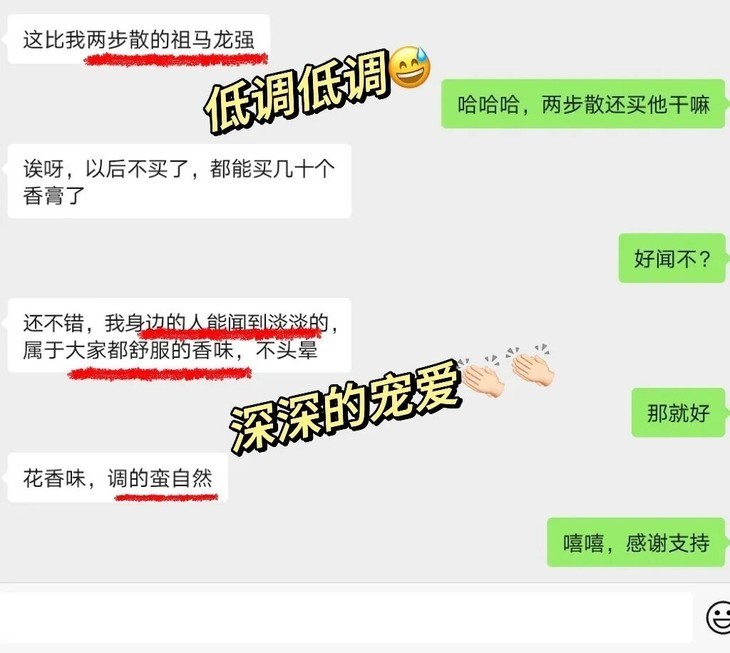This screenshot has height=653, width=730.
Task: Select the green bubble '那就好'
Action: tap(678, 413)
